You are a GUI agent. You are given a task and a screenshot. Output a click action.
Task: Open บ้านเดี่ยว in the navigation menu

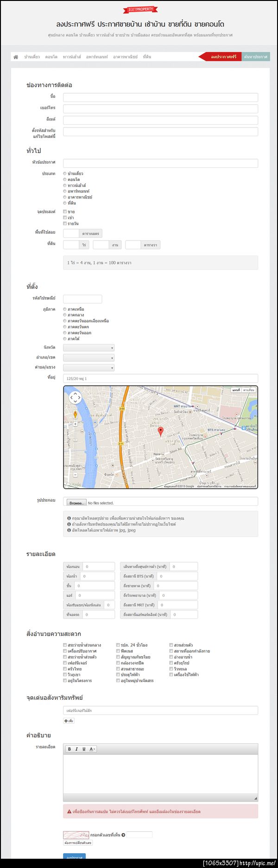coord(32,57)
